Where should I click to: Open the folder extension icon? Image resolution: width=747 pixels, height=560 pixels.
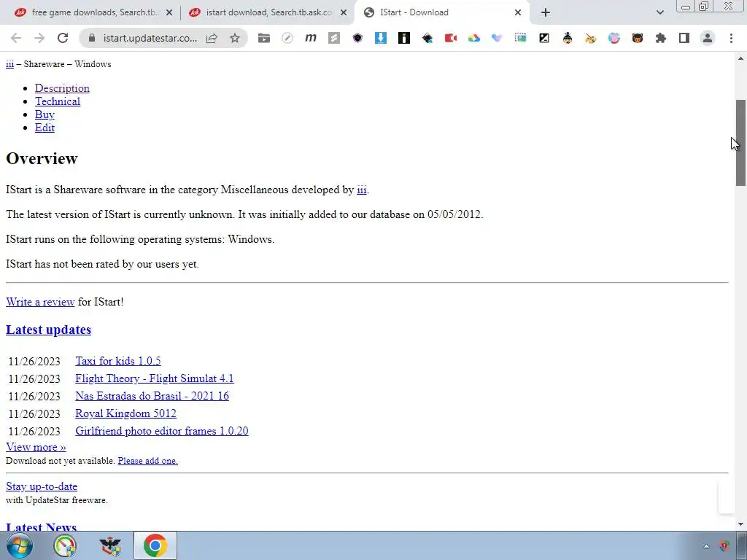coord(264,38)
